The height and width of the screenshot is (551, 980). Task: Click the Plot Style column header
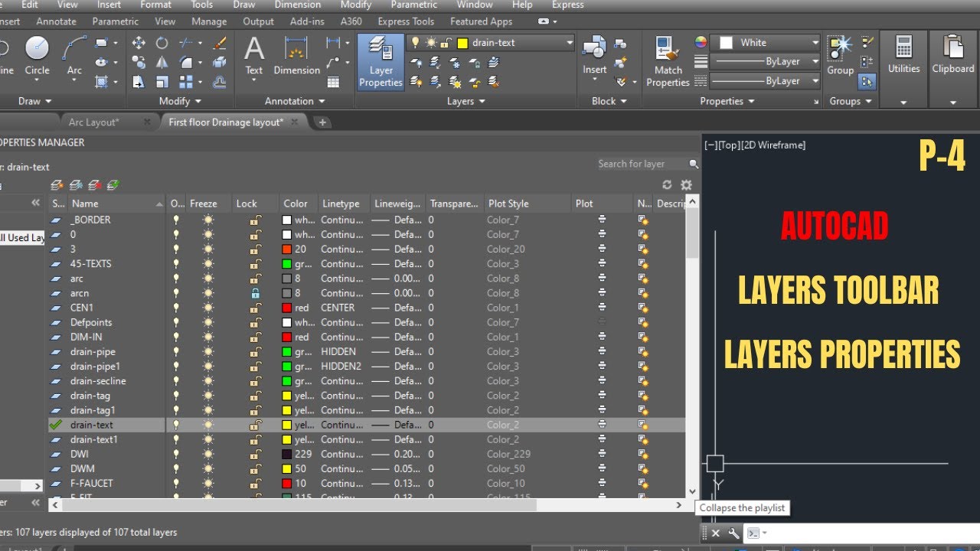click(527, 204)
